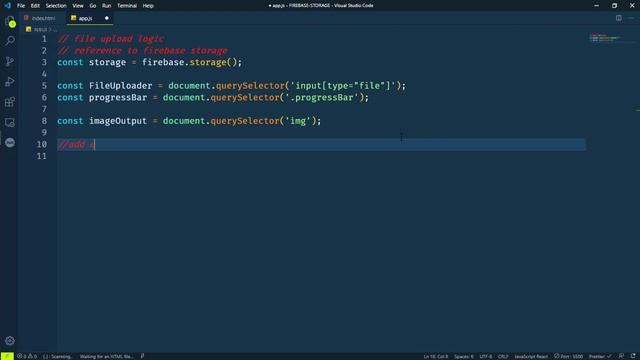Click the Scanning status item
This screenshot has width=640, height=360.
(57, 356)
